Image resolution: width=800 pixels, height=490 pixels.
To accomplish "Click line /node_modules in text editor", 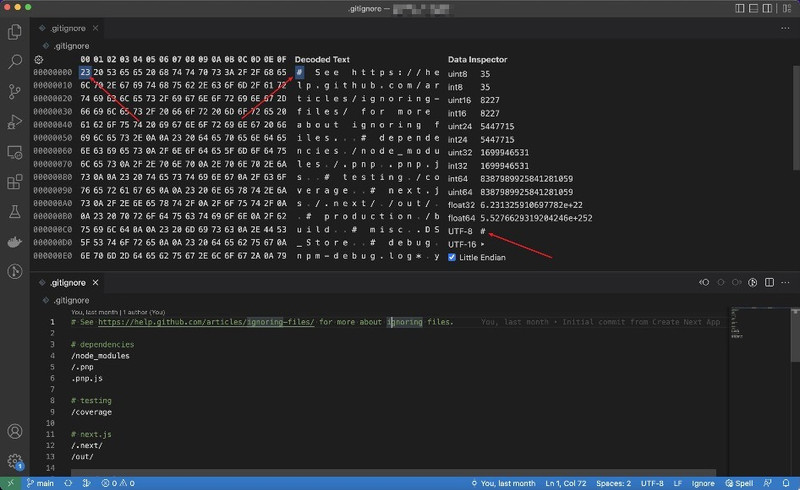I will pos(100,356).
